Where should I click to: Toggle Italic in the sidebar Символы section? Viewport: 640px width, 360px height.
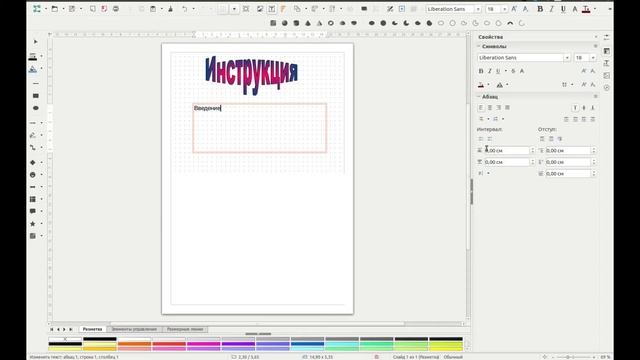(x=489, y=71)
